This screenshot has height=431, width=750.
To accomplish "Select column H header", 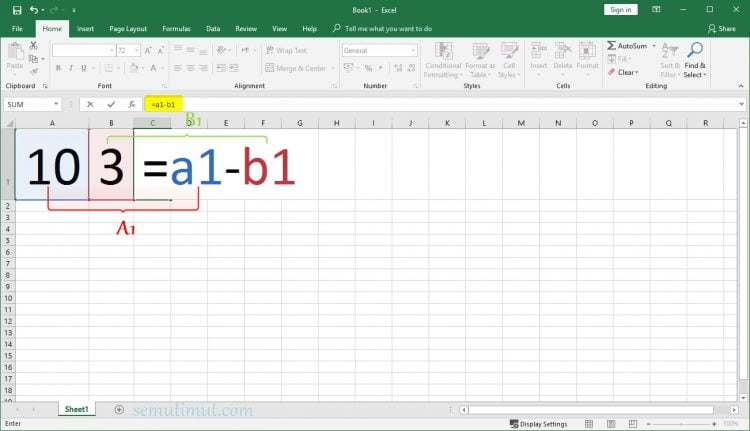I will (337, 123).
